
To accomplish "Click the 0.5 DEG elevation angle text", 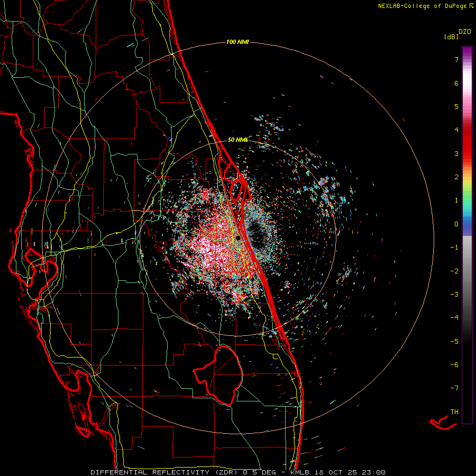I will (x=260, y=472).
